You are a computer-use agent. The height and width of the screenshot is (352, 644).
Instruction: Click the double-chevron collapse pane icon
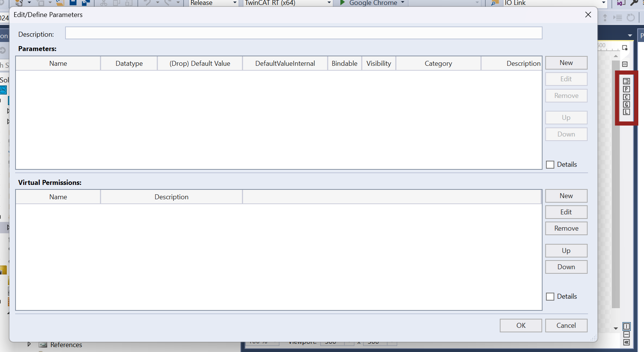[x=627, y=342]
